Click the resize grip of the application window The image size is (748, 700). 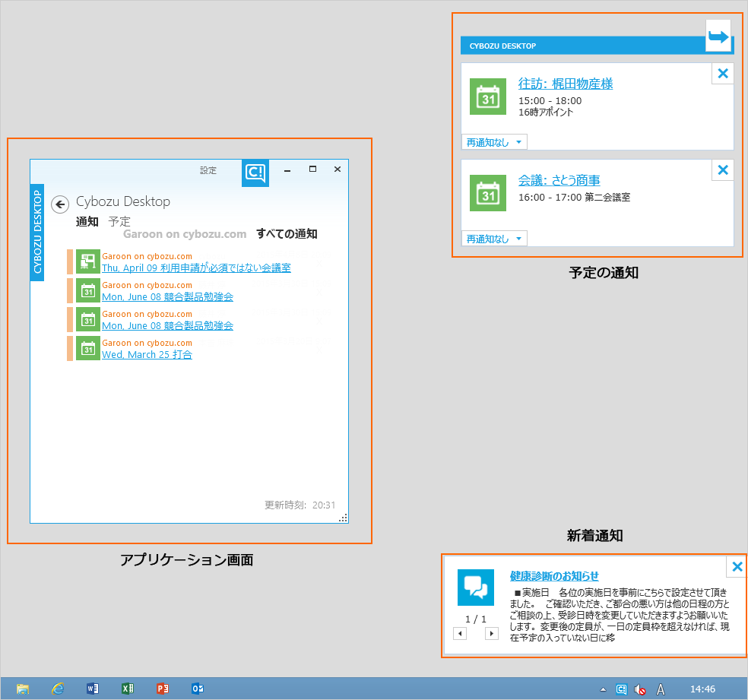tap(344, 518)
